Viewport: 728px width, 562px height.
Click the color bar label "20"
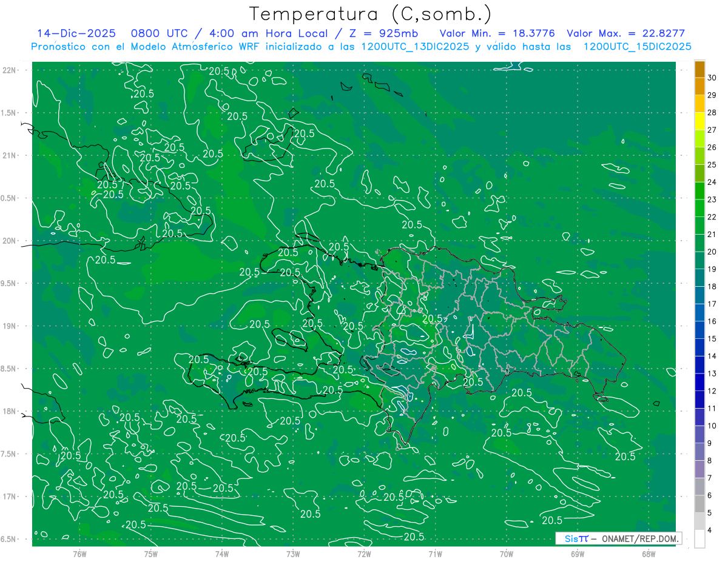click(x=712, y=252)
